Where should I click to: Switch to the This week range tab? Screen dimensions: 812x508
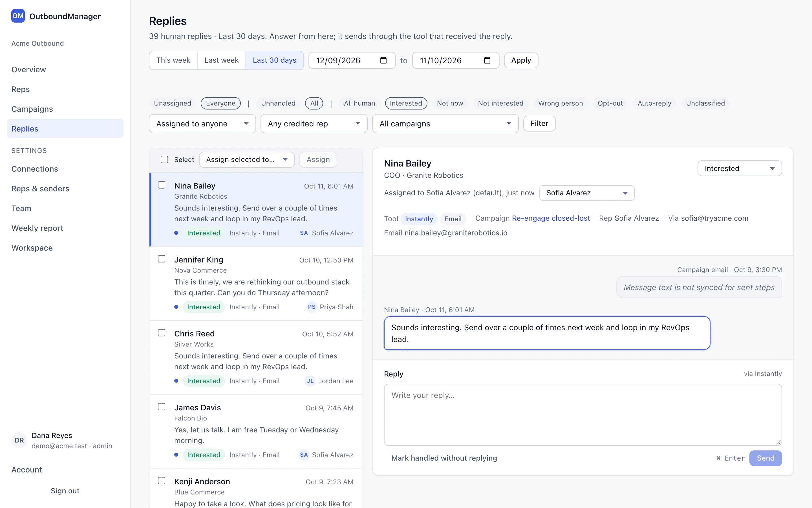[x=173, y=60]
